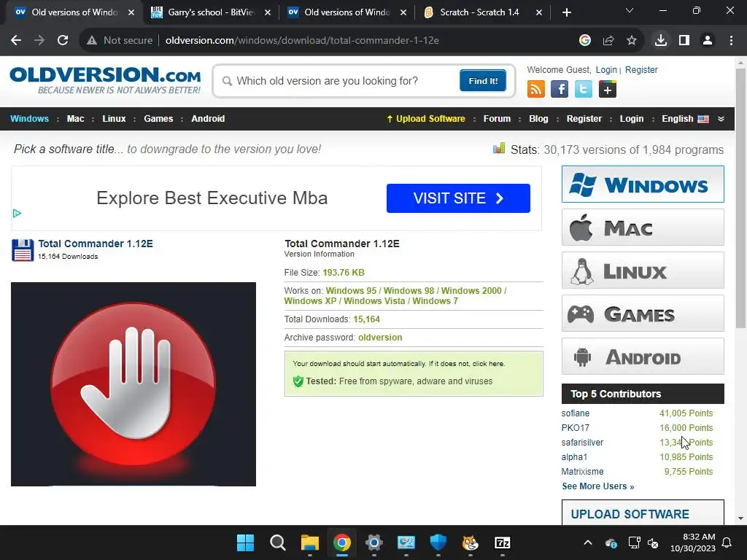Viewport: 747px width, 560px height.
Task: Open Scratch cat app in taskbar
Action: [471, 542]
